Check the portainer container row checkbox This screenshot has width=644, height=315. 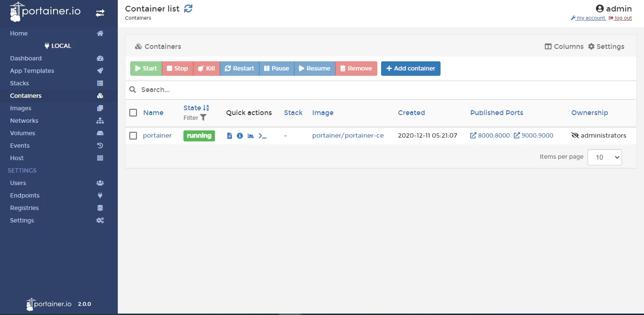tap(133, 136)
